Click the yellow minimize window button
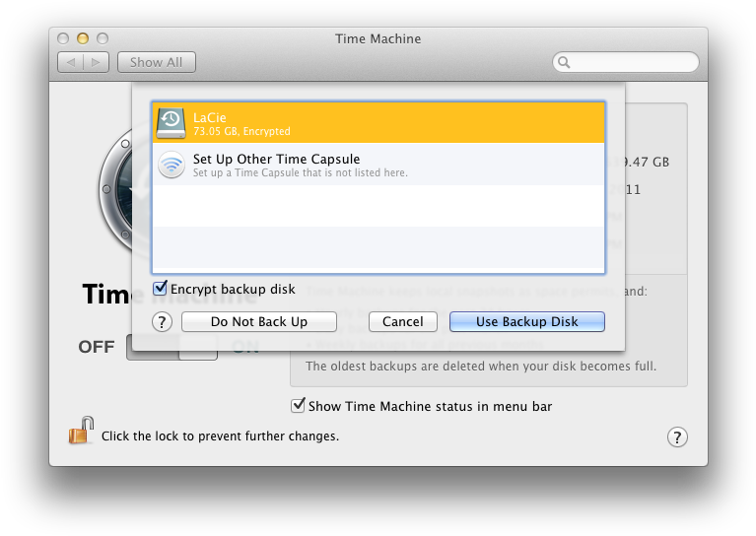 83,38
